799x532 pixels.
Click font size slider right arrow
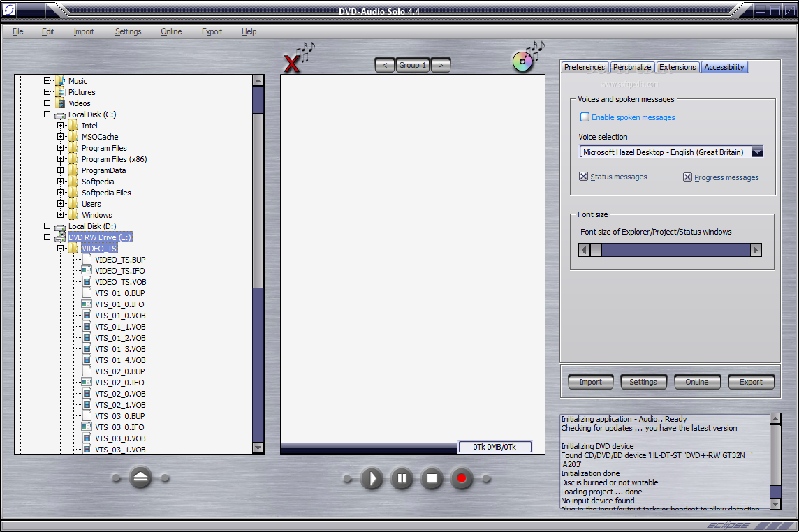coord(756,250)
